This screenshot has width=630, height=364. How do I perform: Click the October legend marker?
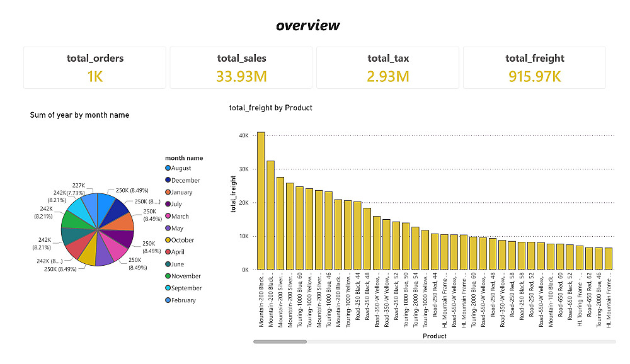point(168,240)
